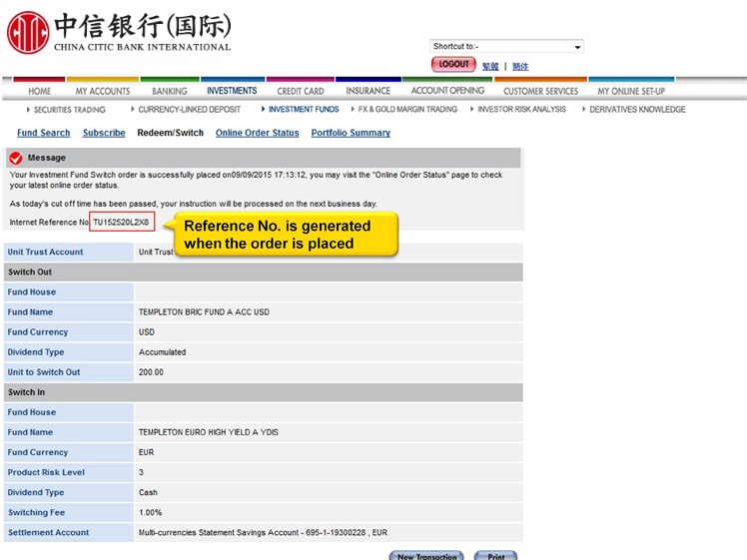Click the New Transaction button
The height and width of the screenshot is (560, 747).
pyautogui.click(x=426, y=555)
